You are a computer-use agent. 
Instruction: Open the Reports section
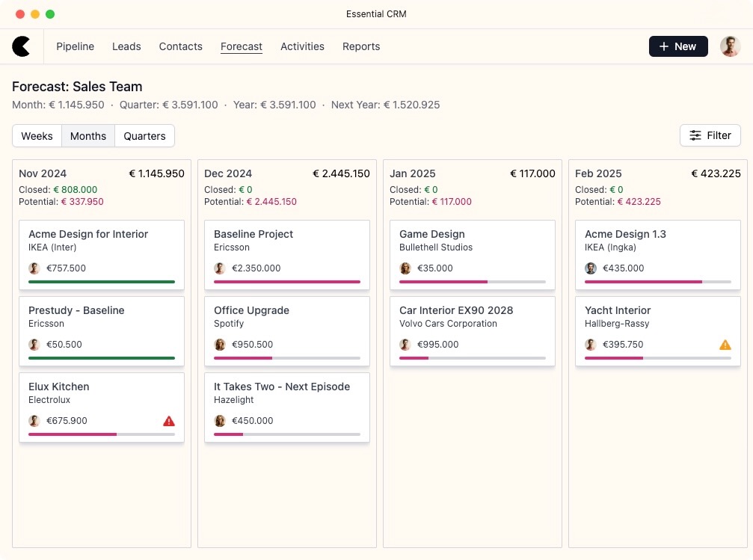pyautogui.click(x=361, y=46)
